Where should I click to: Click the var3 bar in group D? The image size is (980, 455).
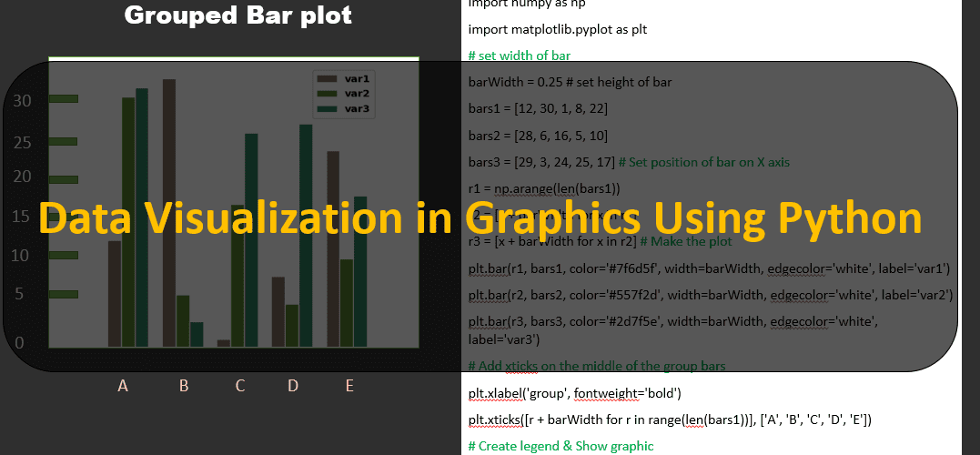(307, 236)
